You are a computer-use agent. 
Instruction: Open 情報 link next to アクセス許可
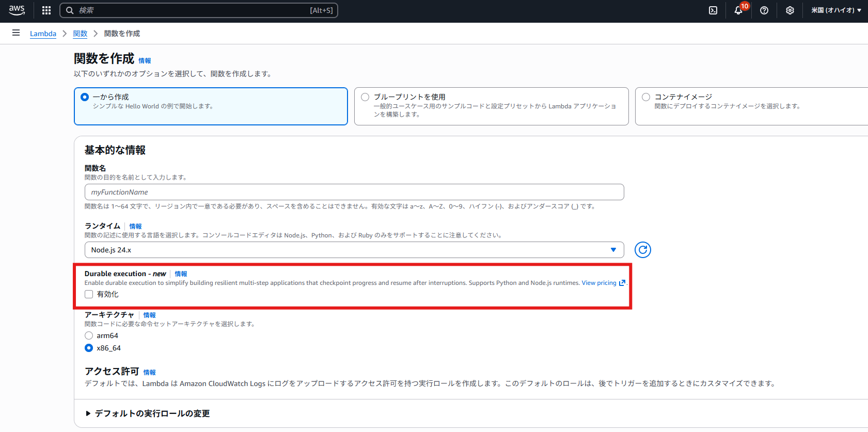(x=149, y=373)
